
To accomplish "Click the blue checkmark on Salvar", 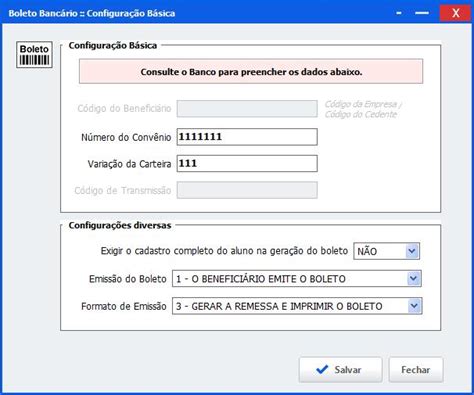I will pyautogui.click(x=322, y=369).
